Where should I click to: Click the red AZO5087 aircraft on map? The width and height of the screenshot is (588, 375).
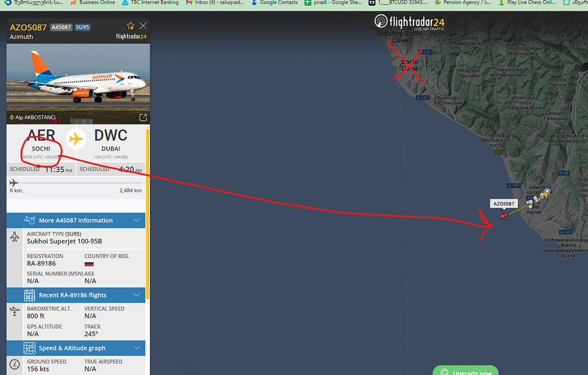point(504,215)
